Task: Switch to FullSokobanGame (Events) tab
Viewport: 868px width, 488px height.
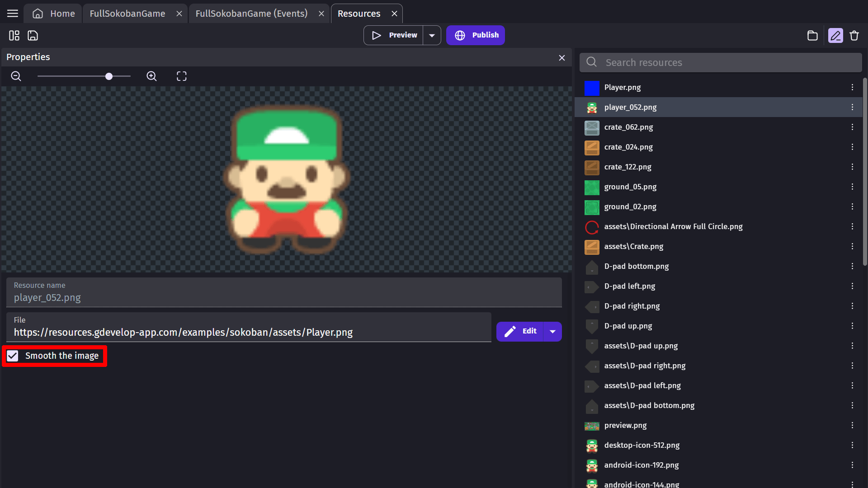Action: click(251, 14)
